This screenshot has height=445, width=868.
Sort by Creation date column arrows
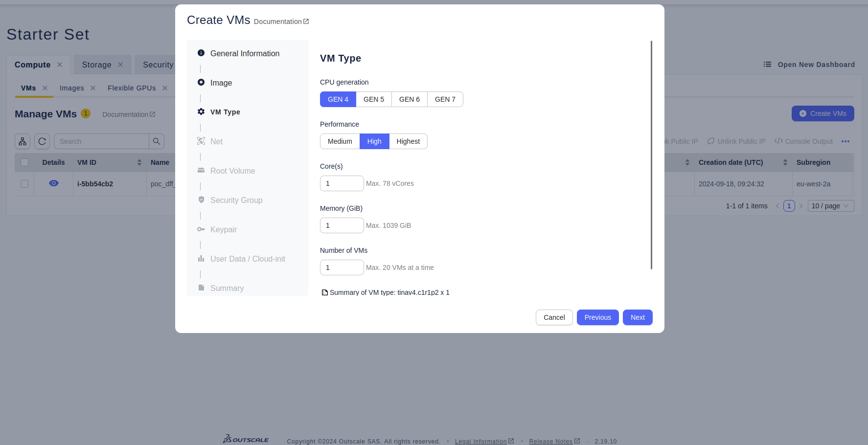[x=785, y=162]
